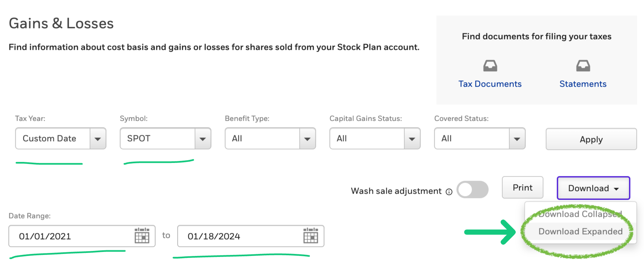Choose Download Expanded from the menu
644x270 pixels.
click(x=580, y=231)
